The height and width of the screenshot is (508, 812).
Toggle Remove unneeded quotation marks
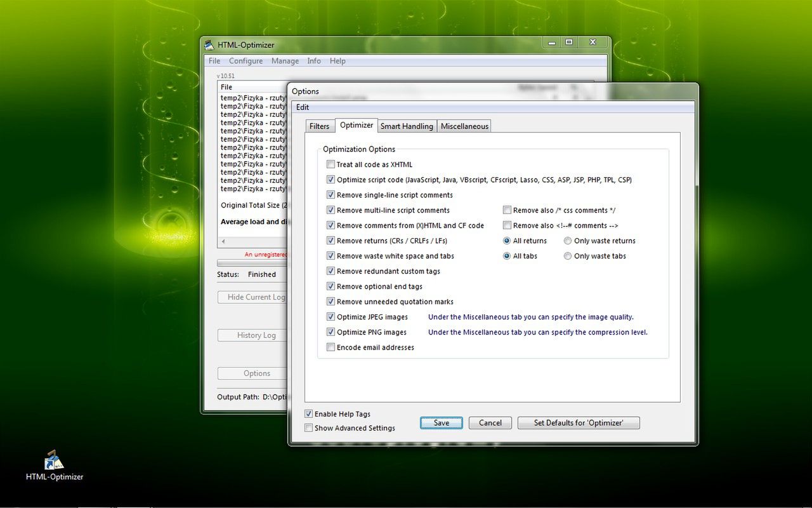point(331,302)
